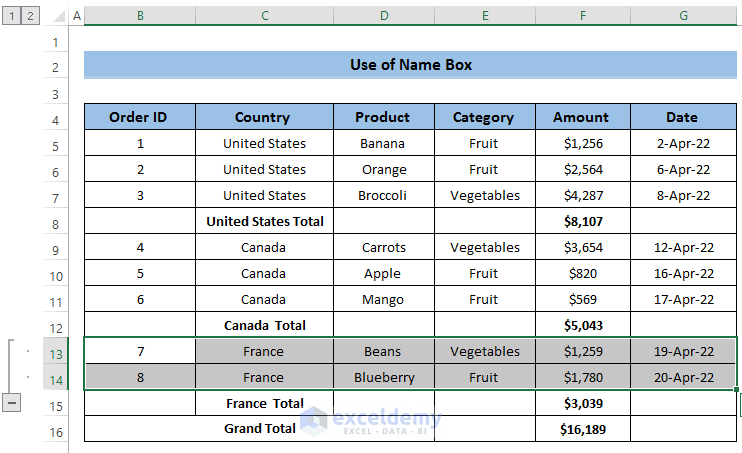
Task: Click the Order ID header cell
Action: tap(139, 117)
